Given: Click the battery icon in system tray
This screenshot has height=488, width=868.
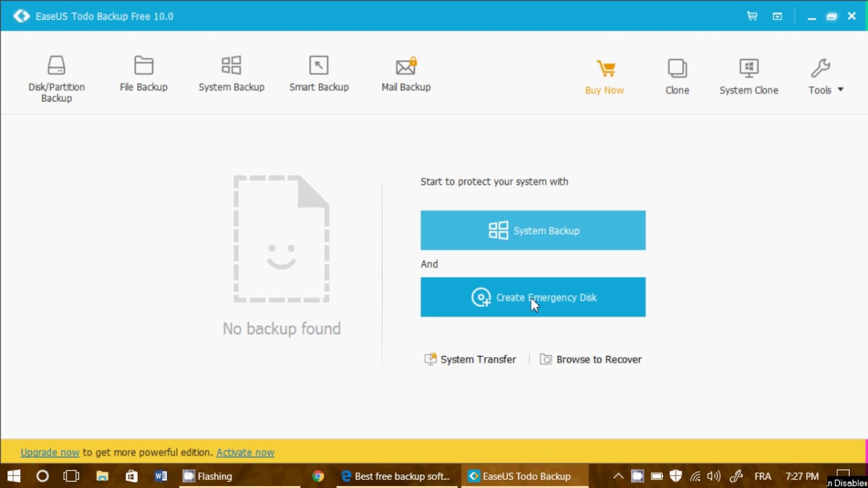Looking at the screenshot, I should tap(656, 476).
